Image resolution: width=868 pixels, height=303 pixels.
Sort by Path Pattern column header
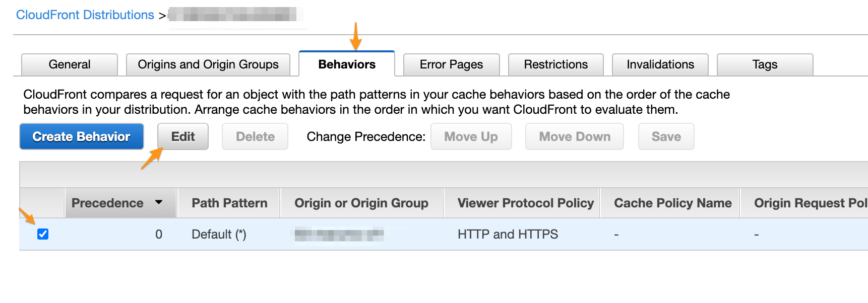pyautogui.click(x=229, y=203)
